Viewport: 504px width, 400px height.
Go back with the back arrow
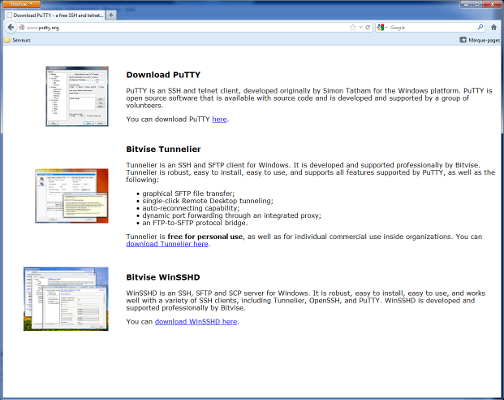click(11, 27)
